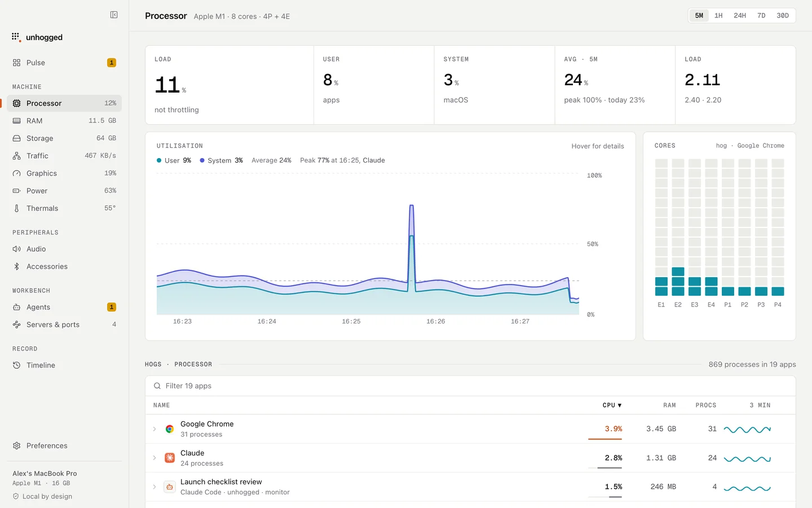Click the Power battery icon
812x508 pixels.
[x=16, y=191]
